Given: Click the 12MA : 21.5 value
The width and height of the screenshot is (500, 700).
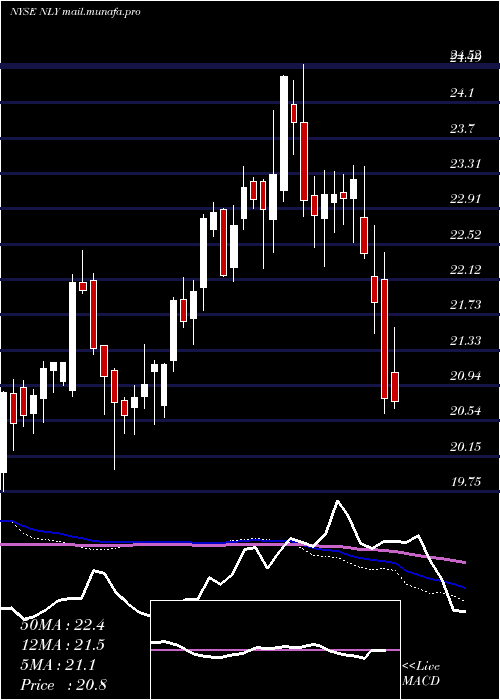Looking at the screenshot, I should point(62,645).
